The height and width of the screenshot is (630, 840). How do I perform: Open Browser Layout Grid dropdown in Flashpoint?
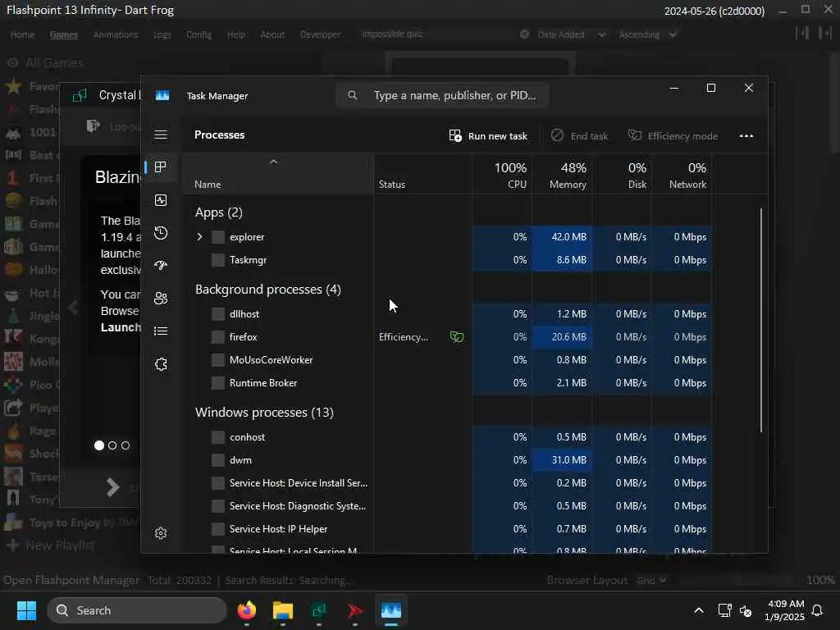click(x=651, y=580)
